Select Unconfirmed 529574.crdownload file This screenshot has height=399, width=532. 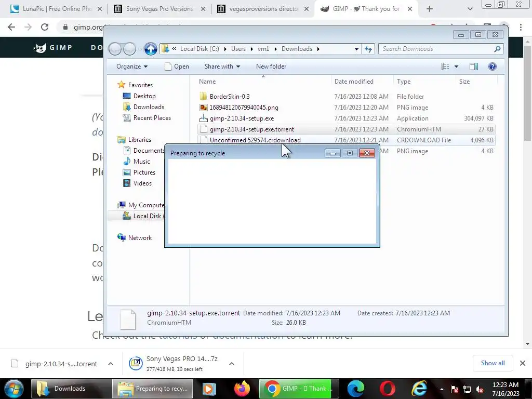(255, 140)
